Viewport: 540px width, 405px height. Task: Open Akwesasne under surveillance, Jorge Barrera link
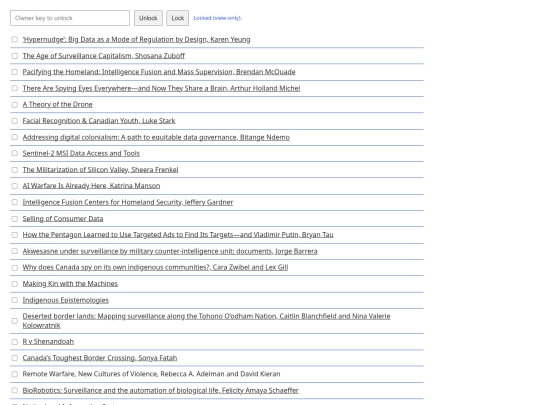[170, 251]
